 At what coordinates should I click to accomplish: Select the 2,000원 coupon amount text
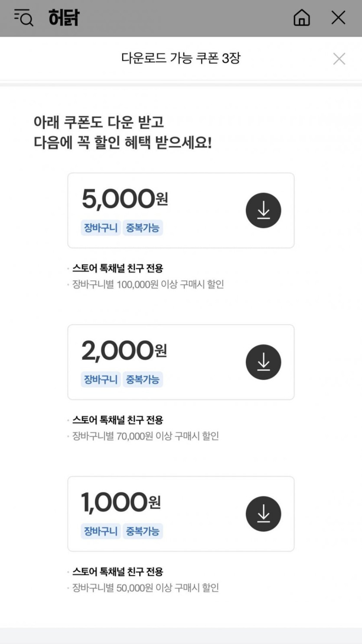coord(124,351)
